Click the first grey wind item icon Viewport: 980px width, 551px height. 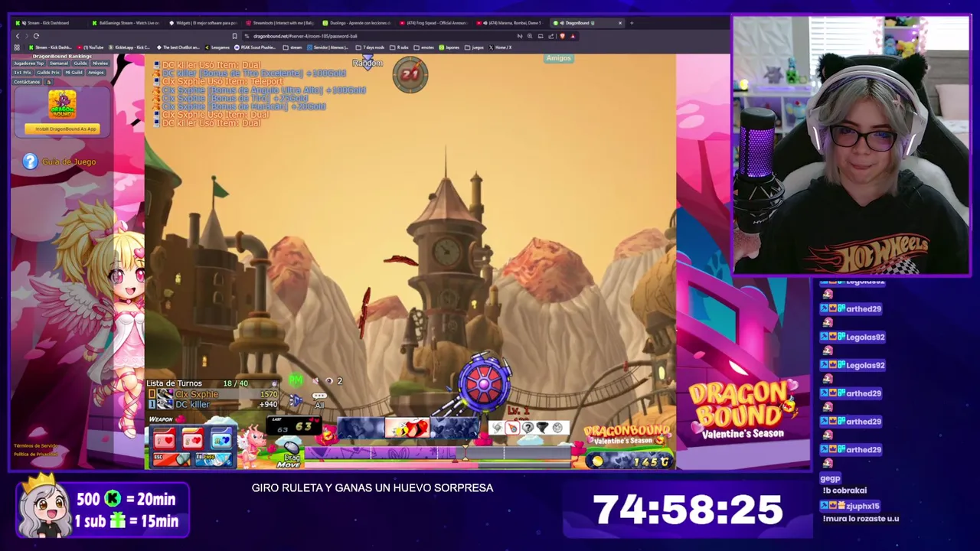tap(497, 428)
